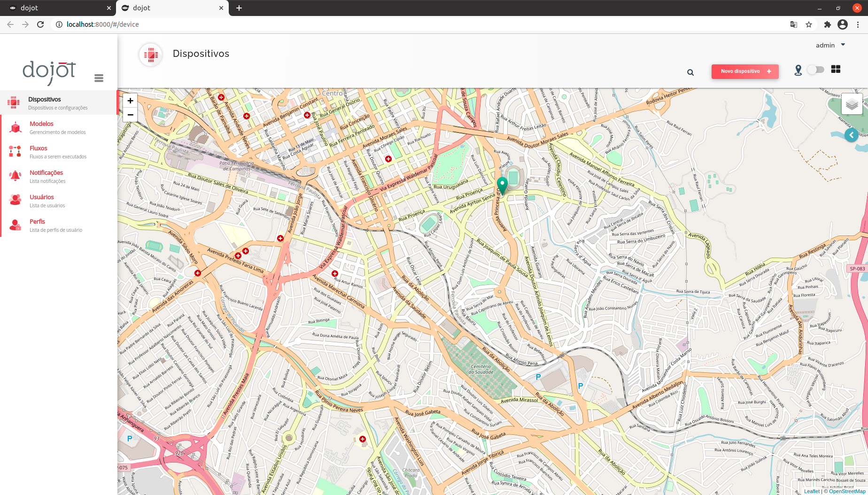Expand the map side panel arrow
The image size is (868, 495).
point(852,135)
